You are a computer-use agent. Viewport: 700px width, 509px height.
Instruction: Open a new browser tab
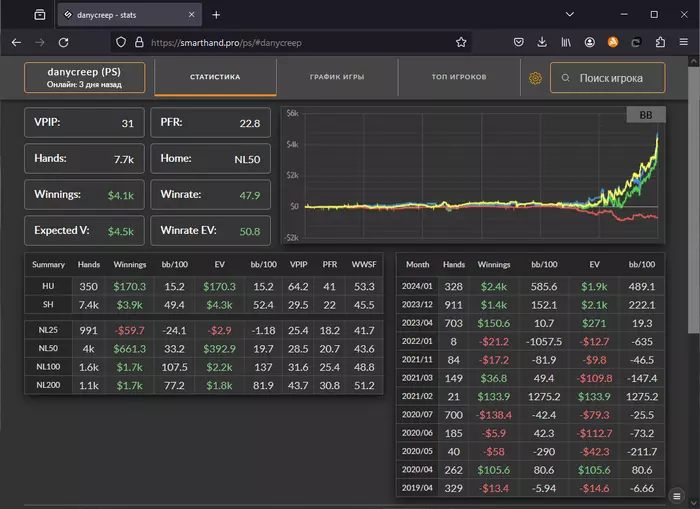click(216, 15)
